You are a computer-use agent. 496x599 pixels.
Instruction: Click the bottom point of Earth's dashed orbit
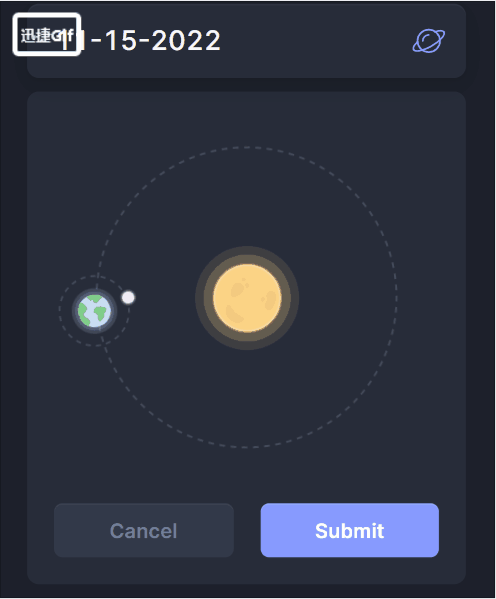tap(247, 447)
